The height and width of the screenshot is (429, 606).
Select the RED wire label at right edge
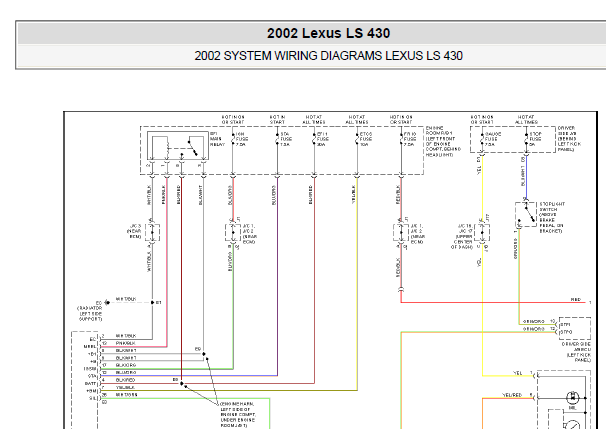pyautogui.click(x=576, y=300)
